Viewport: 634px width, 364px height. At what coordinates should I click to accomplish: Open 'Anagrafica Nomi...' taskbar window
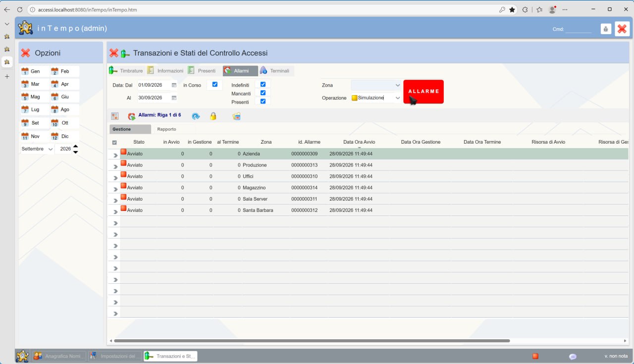point(59,356)
